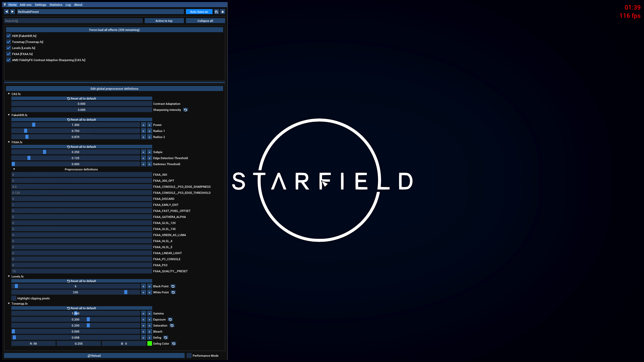Collapse the FXAA.fx Preprocessor definitions
This screenshot has height=362, width=644.
pyautogui.click(x=14, y=169)
